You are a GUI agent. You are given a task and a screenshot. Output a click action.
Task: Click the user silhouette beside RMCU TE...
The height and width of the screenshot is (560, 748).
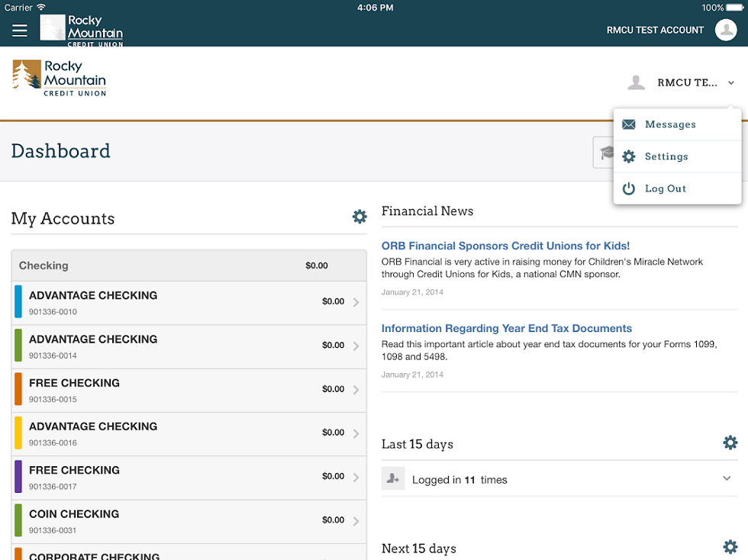pyautogui.click(x=636, y=82)
